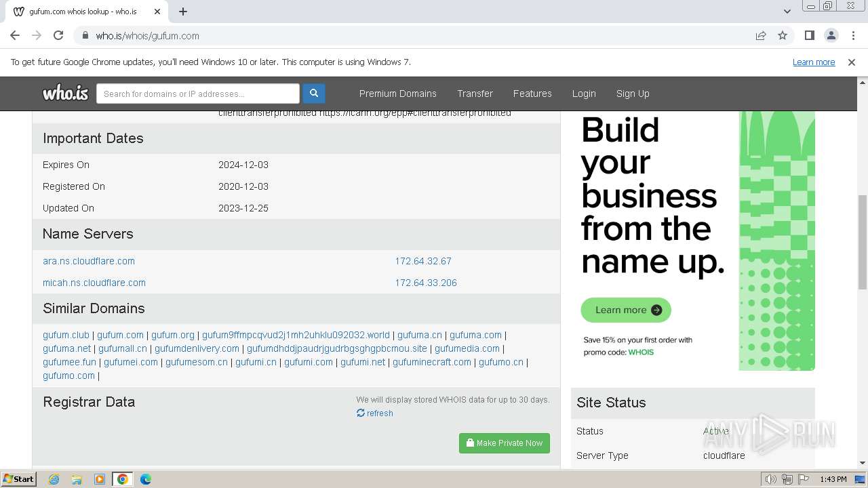Open the gufumi.net similar domain
Screen dimensions: 868x488
point(363,362)
